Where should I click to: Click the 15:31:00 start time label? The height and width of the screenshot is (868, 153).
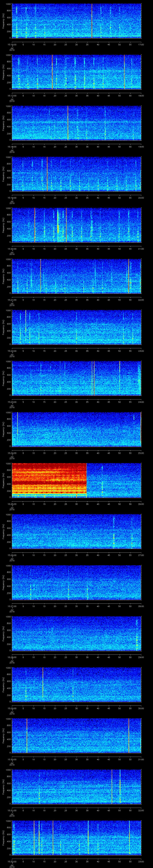12,810
